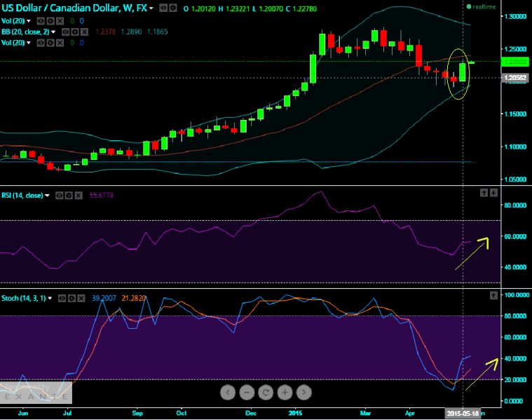
Task: Toggle visibility of the Bollinger Bands indicator
Action: click(65, 32)
